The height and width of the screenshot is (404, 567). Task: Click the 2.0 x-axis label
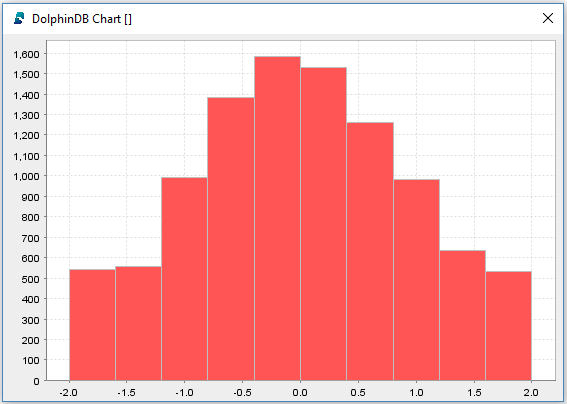pyautogui.click(x=531, y=392)
